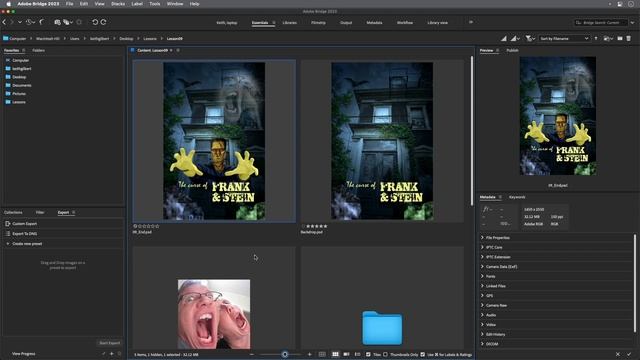Viewport: 640px width, 360px height.
Task: Open the Label menu
Action: [137, 4]
